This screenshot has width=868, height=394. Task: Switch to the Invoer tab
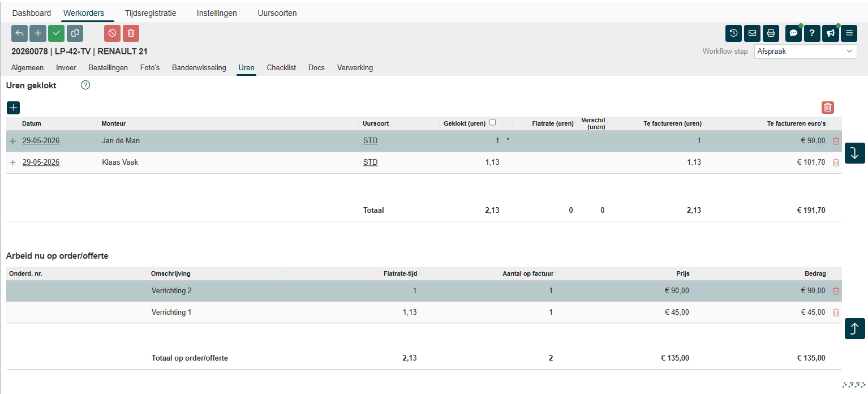66,68
